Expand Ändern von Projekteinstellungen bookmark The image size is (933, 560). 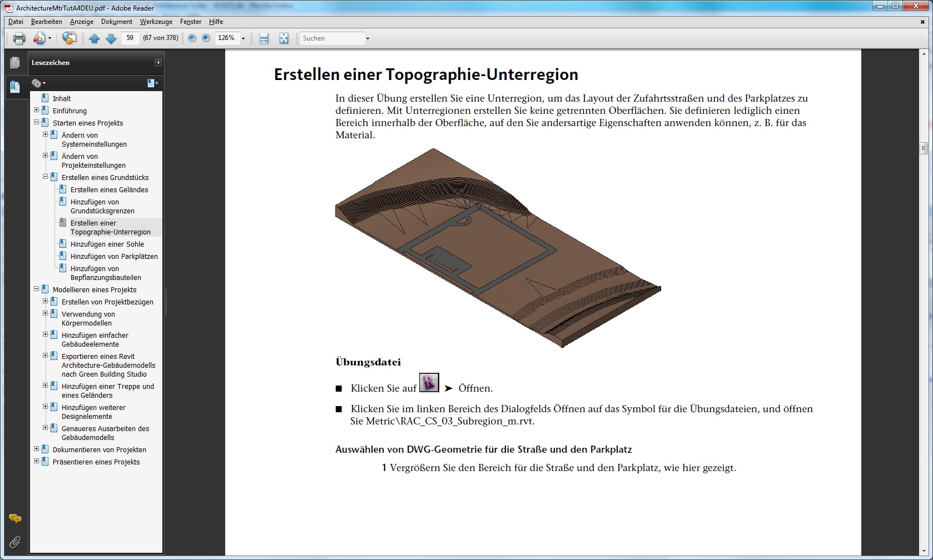[46, 156]
